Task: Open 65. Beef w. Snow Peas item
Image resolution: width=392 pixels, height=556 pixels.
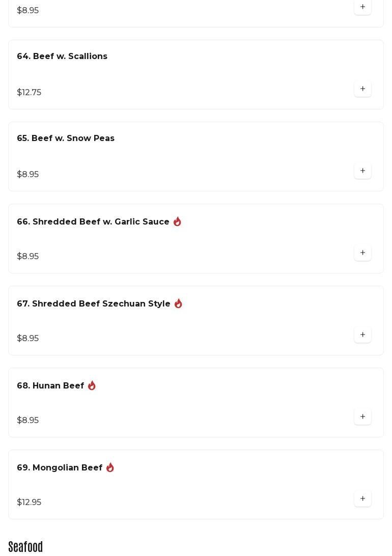Action: pyautogui.click(x=66, y=138)
